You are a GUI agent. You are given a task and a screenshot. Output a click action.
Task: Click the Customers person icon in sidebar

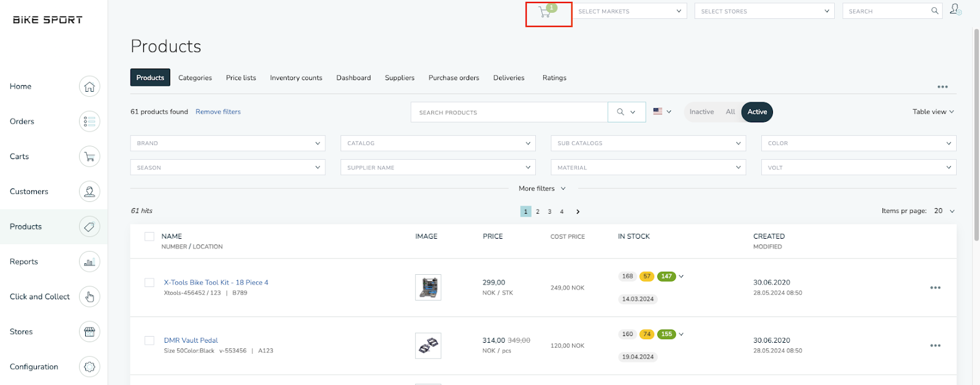click(x=89, y=192)
